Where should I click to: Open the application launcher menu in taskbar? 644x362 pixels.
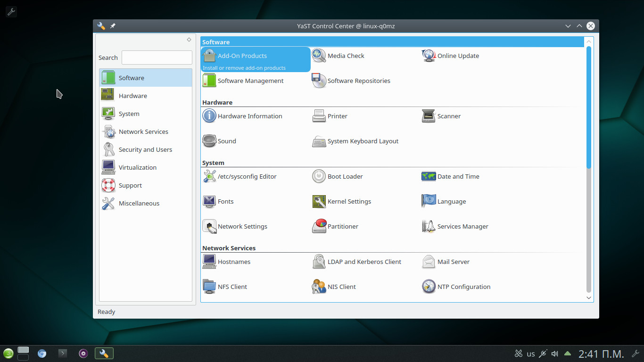tap(8, 353)
